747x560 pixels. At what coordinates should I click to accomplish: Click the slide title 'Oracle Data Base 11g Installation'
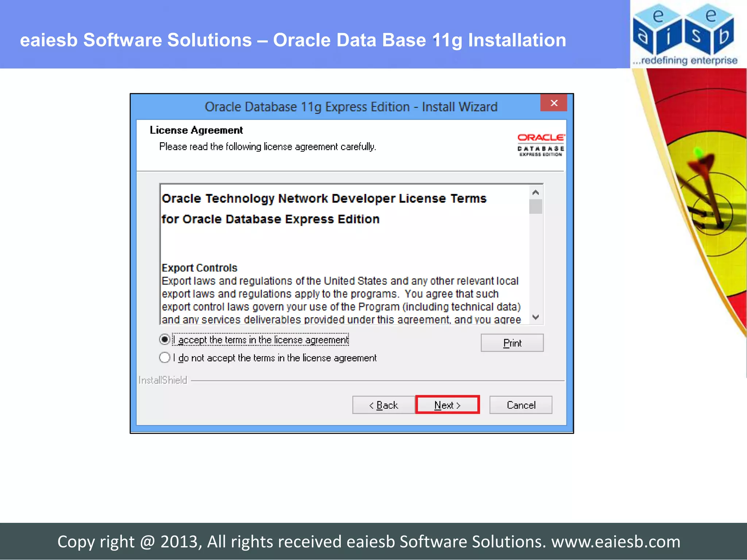pos(419,40)
